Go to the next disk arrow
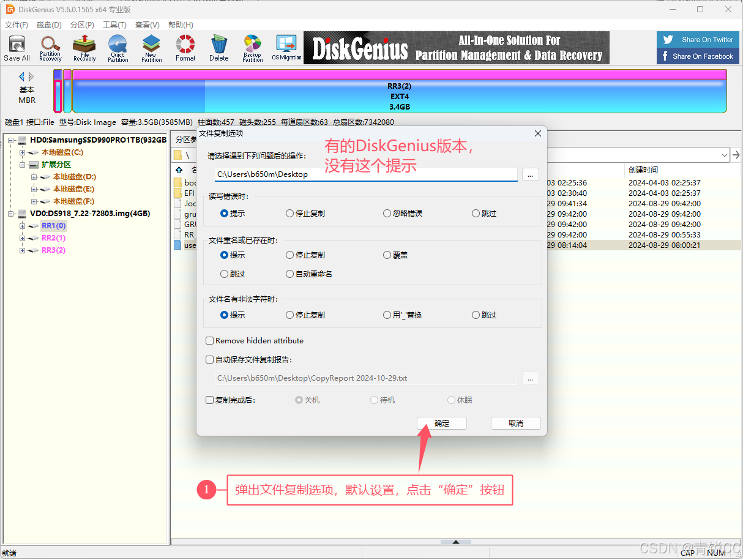743x560 pixels. coord(31,77)
